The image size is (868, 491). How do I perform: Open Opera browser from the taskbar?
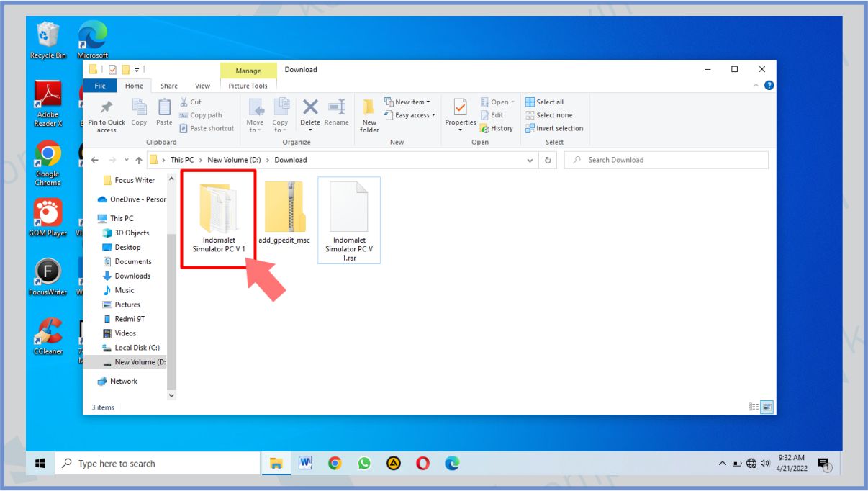point(422,464)
